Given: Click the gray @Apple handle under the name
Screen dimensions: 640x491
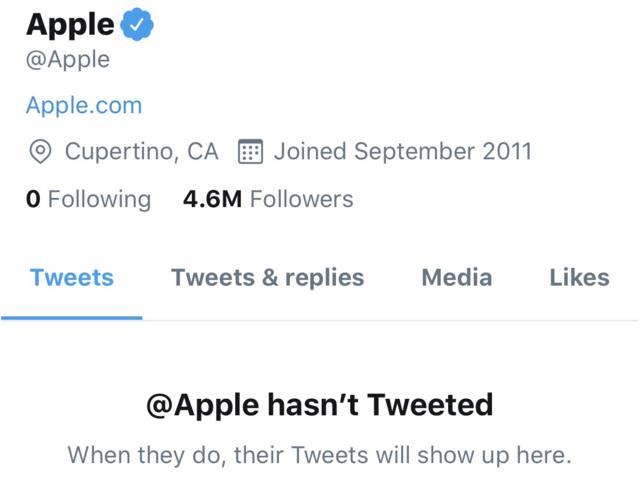Looking at the screenshot, I should click(x=68, y=59).
